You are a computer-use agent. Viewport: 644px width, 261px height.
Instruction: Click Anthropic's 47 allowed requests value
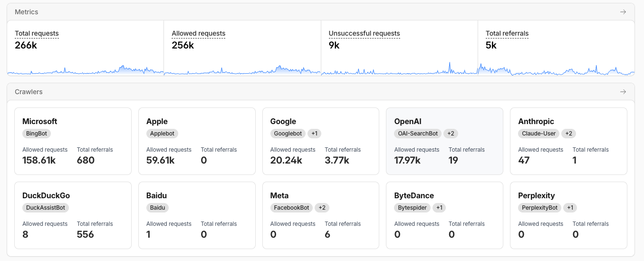(524, 160)
